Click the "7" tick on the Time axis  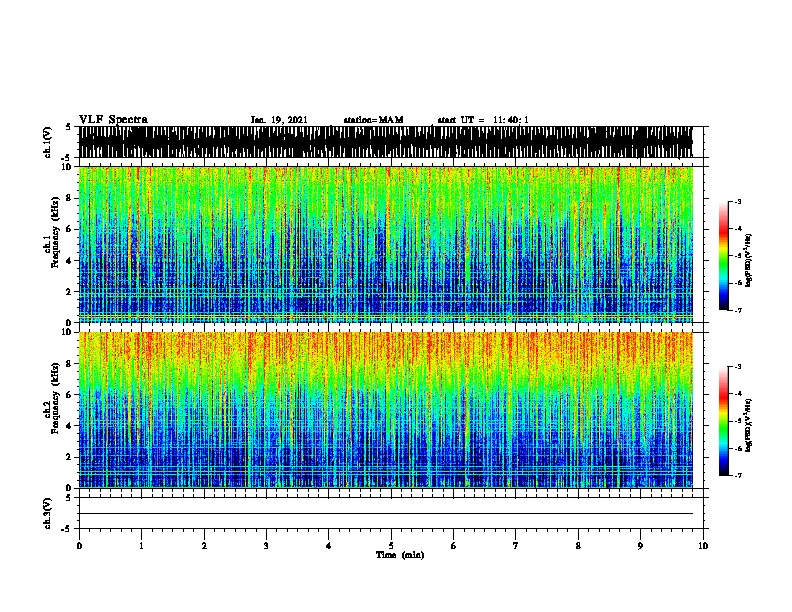(x=516, y=546)
